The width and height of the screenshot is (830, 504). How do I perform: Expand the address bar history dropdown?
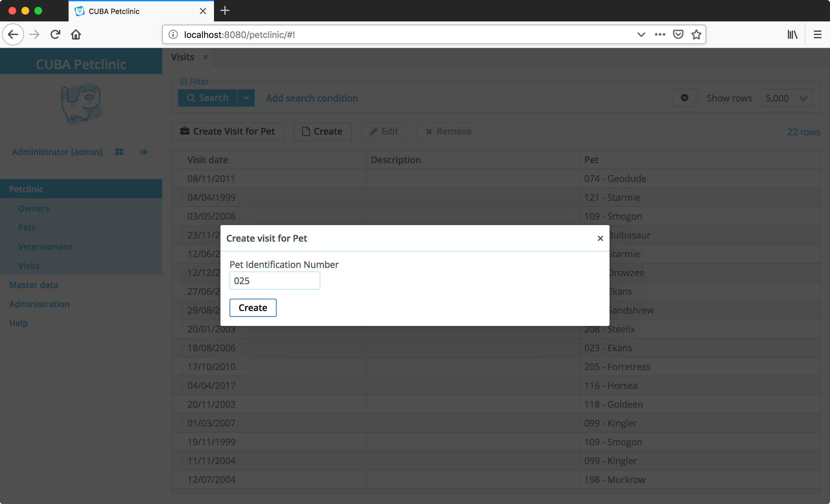pos(641,34)
